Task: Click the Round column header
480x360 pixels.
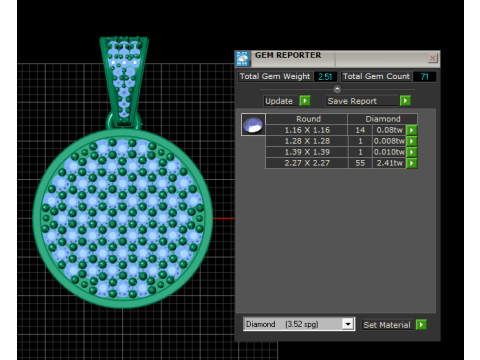Action: point(308,119)
